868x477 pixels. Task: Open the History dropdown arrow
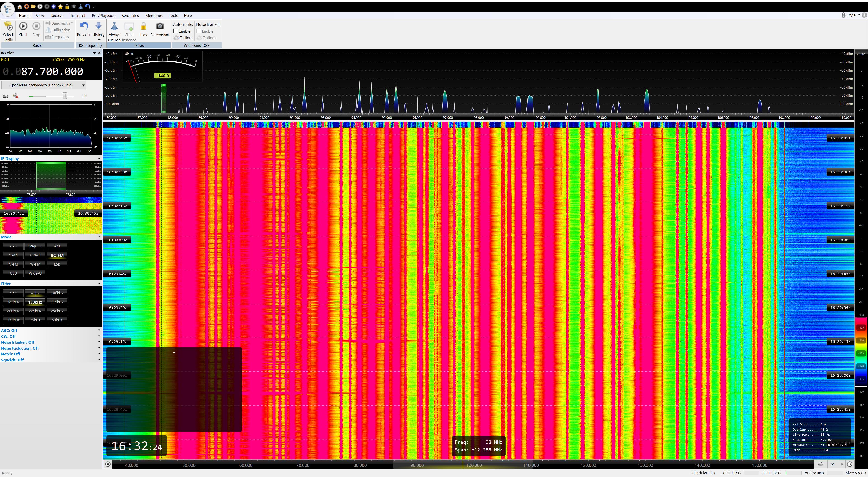pos(99,40)
